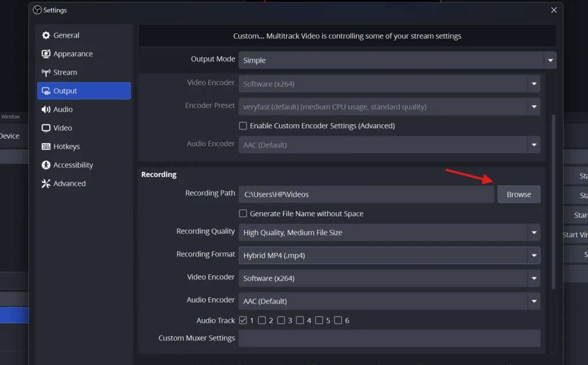Click the settings vertical scrollbar
Viewport: 588px width, 365px height.
tap(553, 202)
